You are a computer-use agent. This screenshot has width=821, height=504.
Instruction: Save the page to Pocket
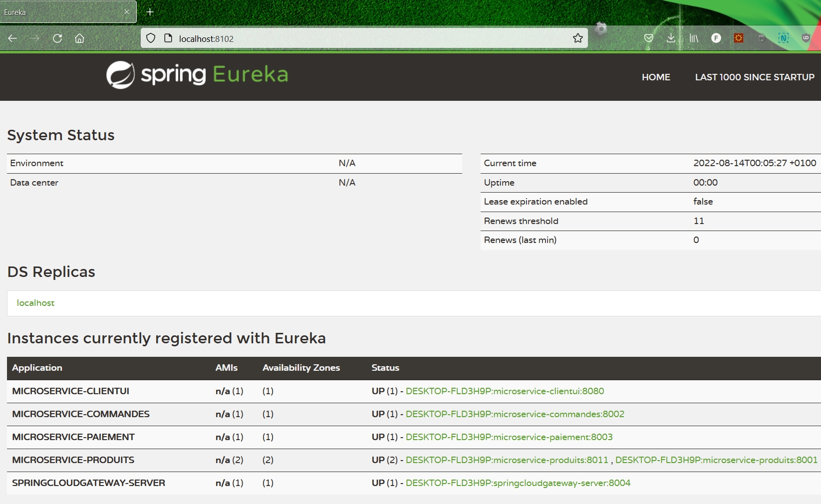[649, 38]
